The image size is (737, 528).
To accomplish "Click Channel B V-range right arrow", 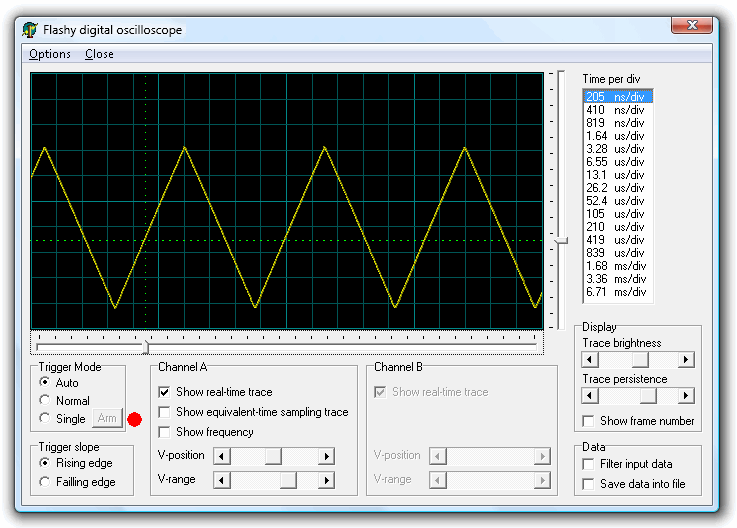I will coord(542,480).
